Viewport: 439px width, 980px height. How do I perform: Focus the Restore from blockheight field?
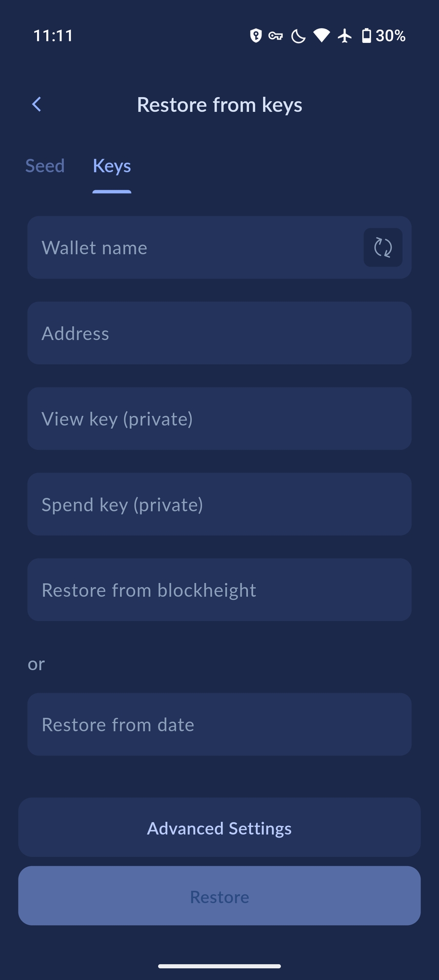(x=219, y=590)
